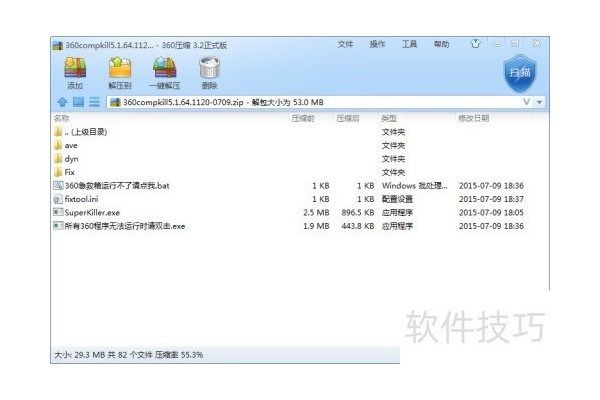Click the 添加 (Add) toolbar icon

[x=75, y=68]
